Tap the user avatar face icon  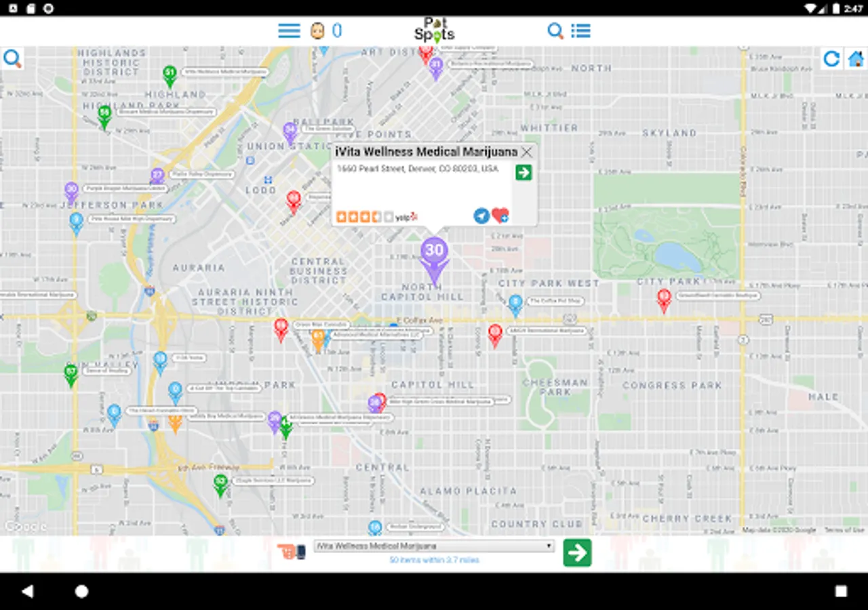(317, 30)
